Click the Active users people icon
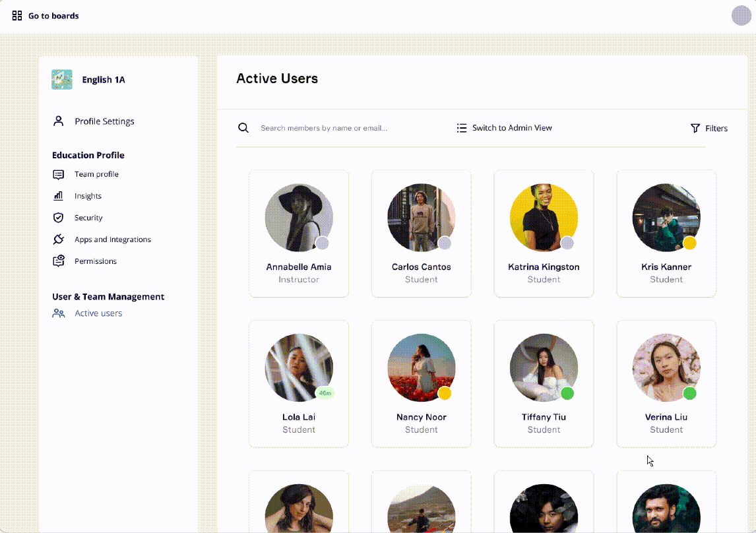The height and width of the screenshot is (533, 756). (x=58, y=313)
